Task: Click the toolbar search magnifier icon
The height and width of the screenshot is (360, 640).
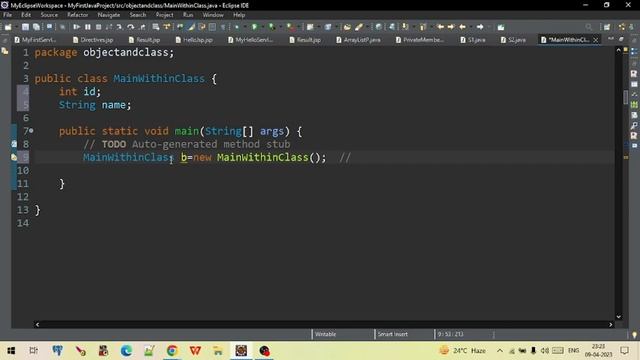Action: (x=588, y=27)
